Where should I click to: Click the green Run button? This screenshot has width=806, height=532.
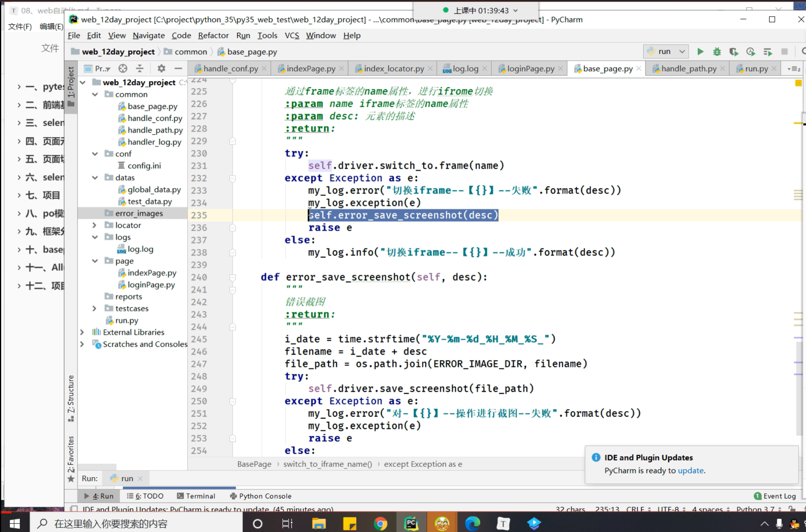pos(700,51)
